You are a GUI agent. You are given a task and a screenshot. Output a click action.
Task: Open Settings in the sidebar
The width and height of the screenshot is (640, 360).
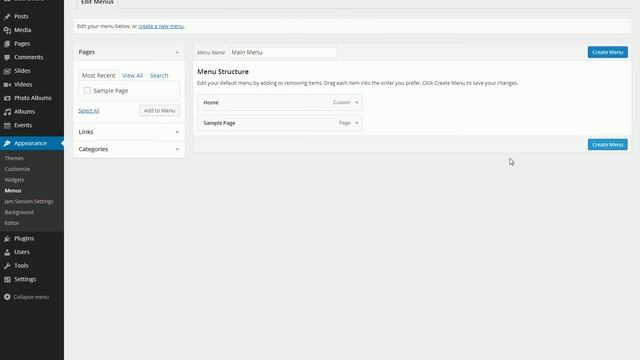(x=25, y=280)
